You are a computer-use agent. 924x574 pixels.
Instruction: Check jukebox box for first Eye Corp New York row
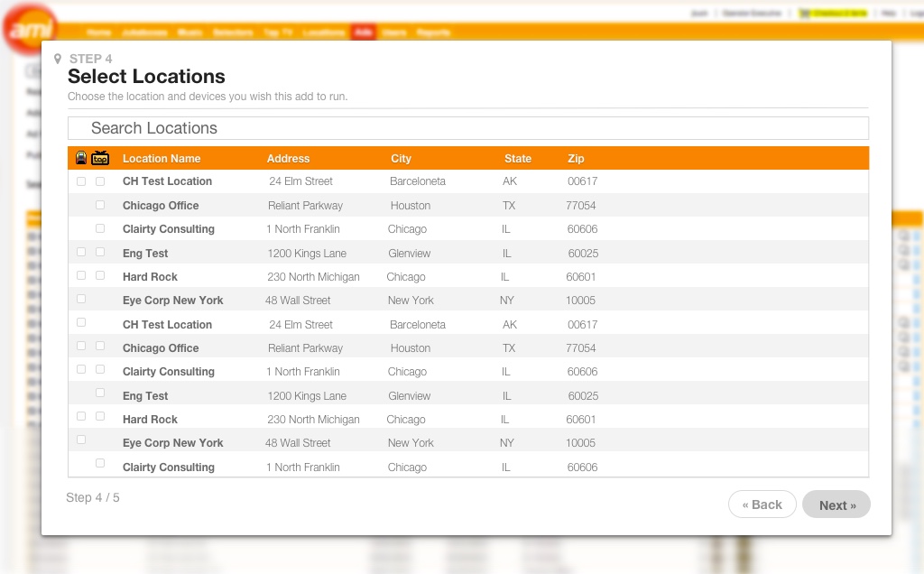pyautogui.click(x=81, y=299)
